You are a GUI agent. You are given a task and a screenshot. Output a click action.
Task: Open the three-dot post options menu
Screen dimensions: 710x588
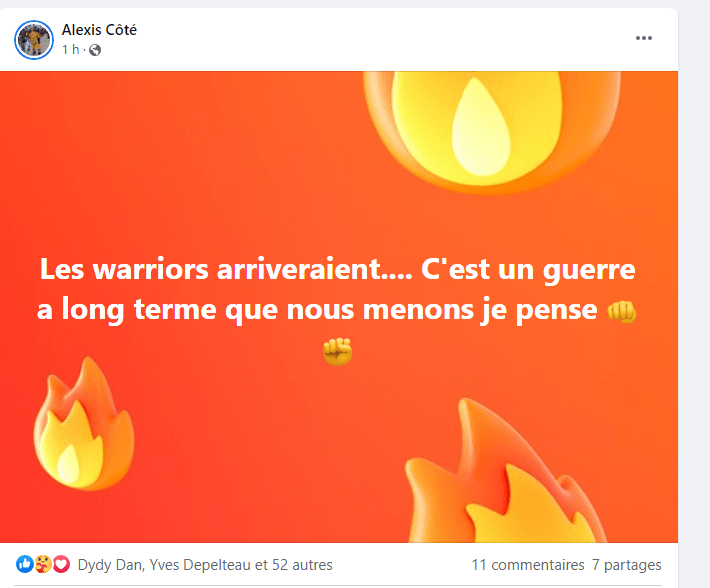(643, 38)
